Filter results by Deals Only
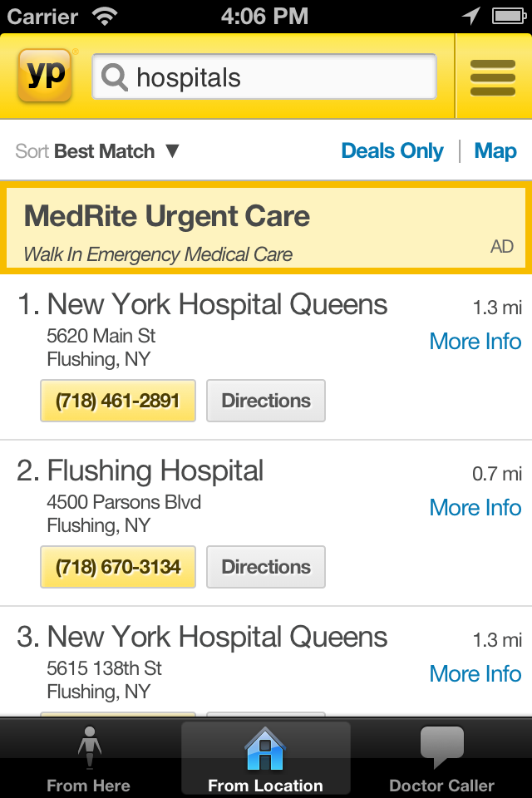Image resolution: width=532 pixels, height=798 pixels. 392,151
